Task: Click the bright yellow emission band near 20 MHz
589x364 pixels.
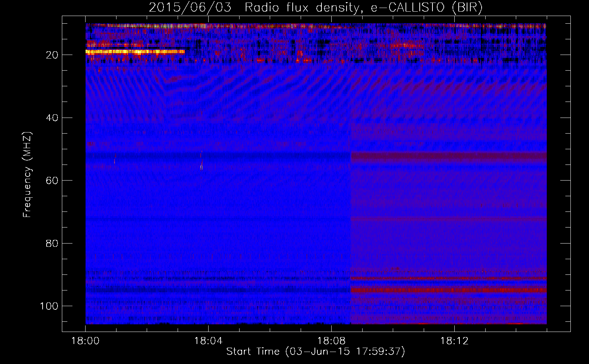Action: pyautogui.click(x=135, y=52)
